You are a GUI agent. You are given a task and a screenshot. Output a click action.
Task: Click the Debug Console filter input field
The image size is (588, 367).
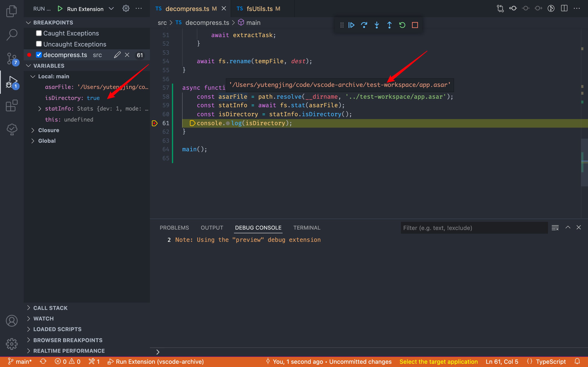[474, 228]
